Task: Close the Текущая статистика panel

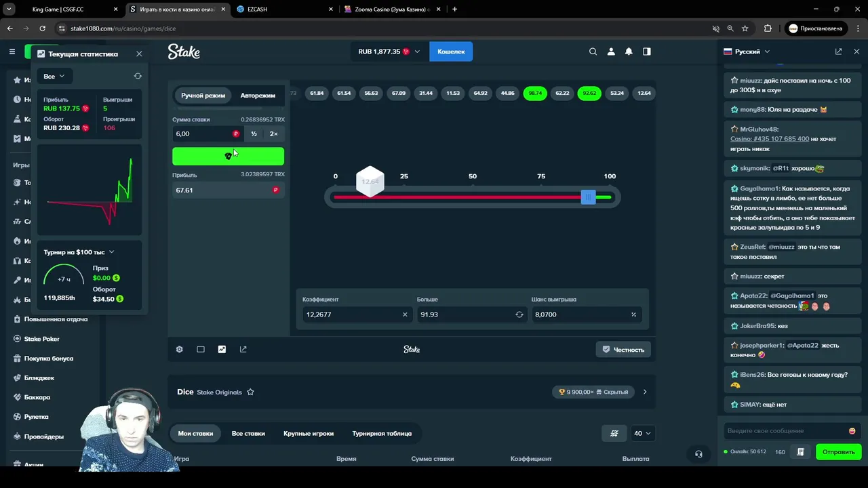Action: click(139, 54)
